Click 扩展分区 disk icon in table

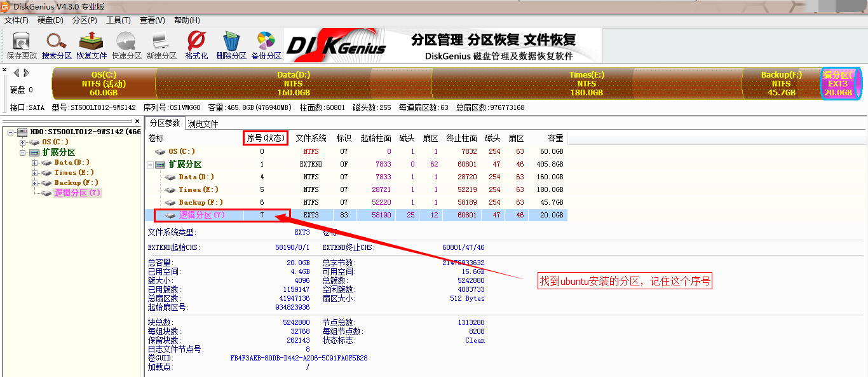point(161,165)
